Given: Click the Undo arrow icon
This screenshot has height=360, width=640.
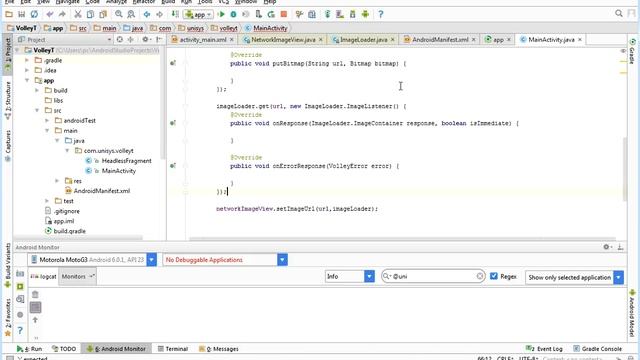Looking at the screenshot, I should pyautogui.click(x=50, y=14).
